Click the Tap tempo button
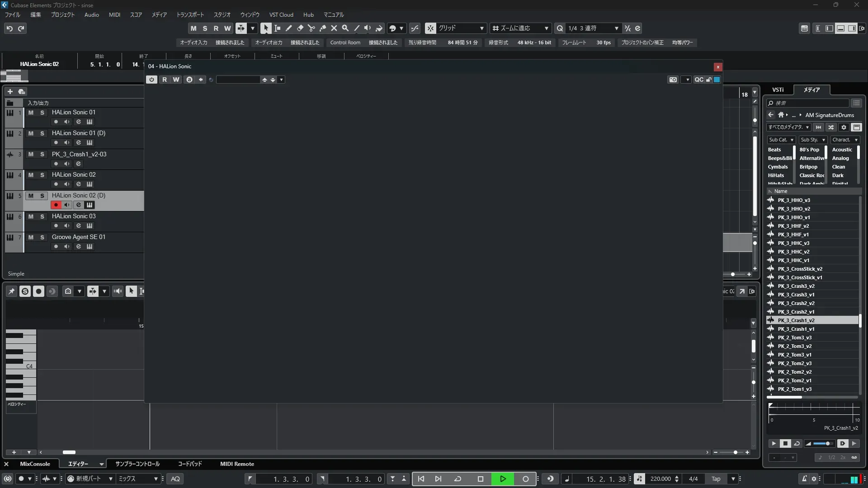Image resolution: width=868 pixels, height=488 pixels. pyautogui.click(x=716, y=479)
